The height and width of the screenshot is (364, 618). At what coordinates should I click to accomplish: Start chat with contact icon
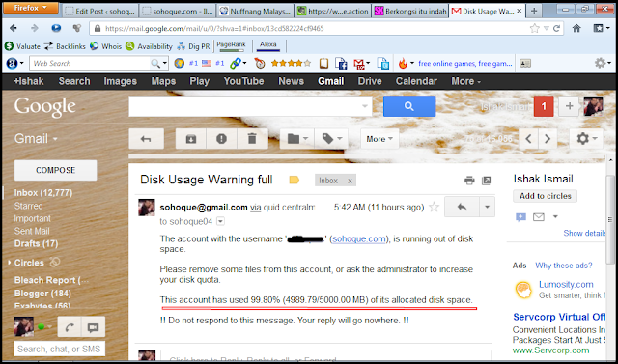[x=520, y=217]
